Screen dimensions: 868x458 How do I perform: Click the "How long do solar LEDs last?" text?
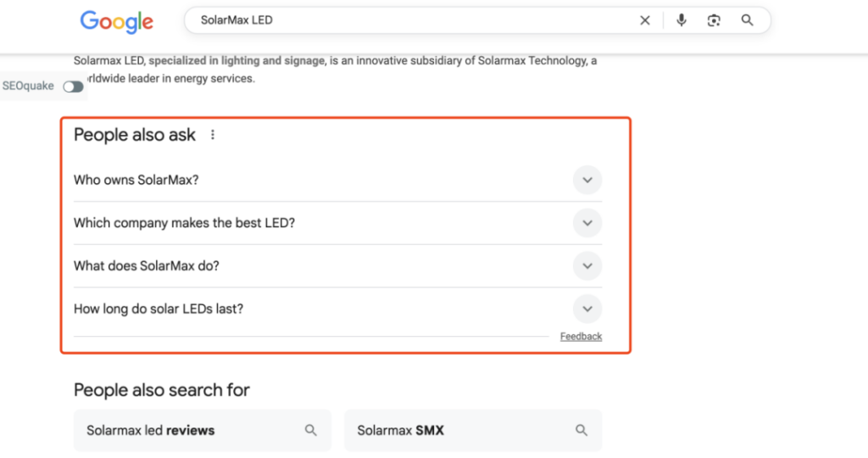[159, 309]
